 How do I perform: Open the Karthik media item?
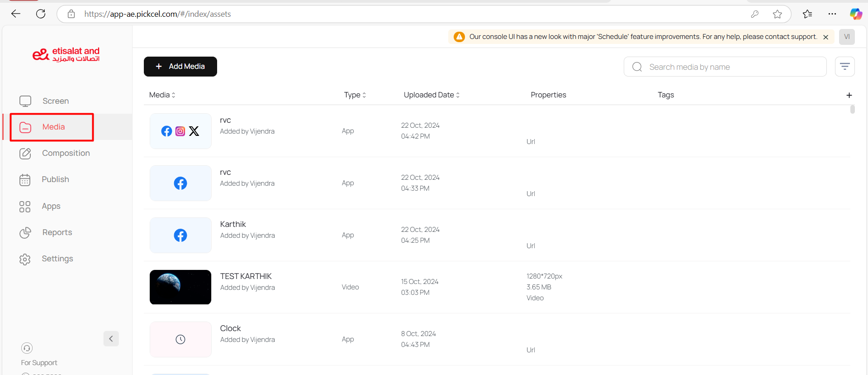[233, 224]
